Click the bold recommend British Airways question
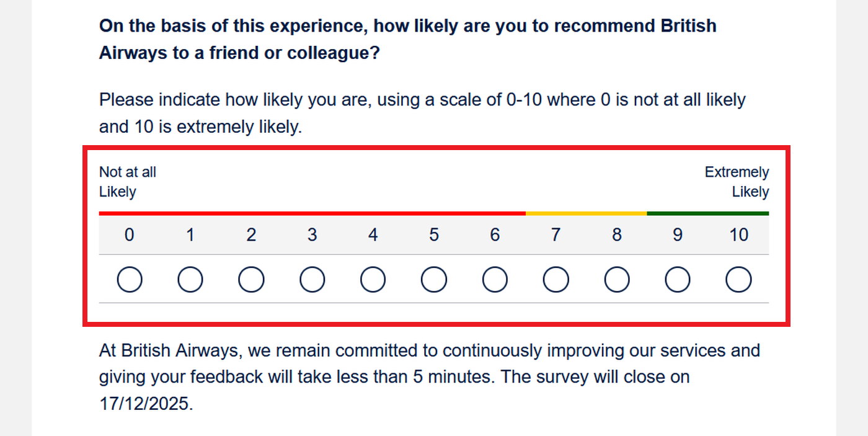868x436 pixels. (407, 39)
